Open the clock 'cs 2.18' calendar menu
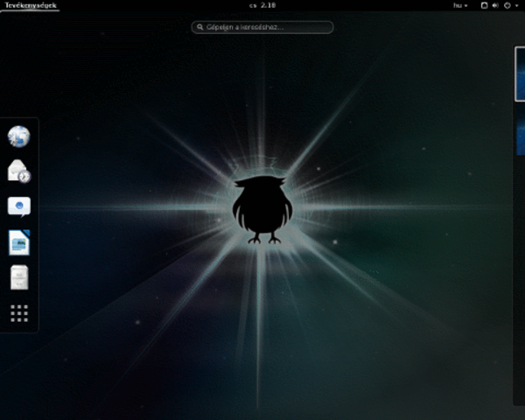This screenshot has width=525, height=420. pos(262,5)
